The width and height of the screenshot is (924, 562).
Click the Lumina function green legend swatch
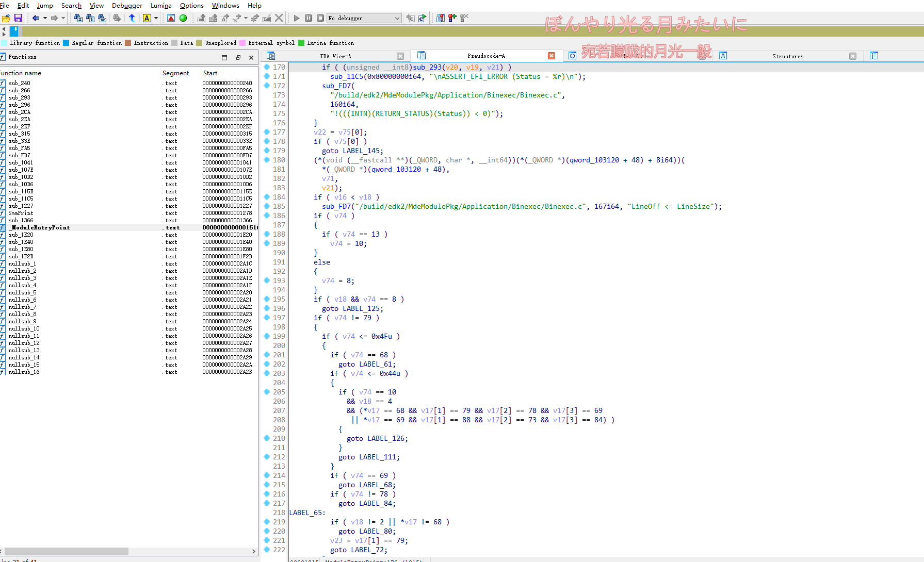[x=301, y=43]
